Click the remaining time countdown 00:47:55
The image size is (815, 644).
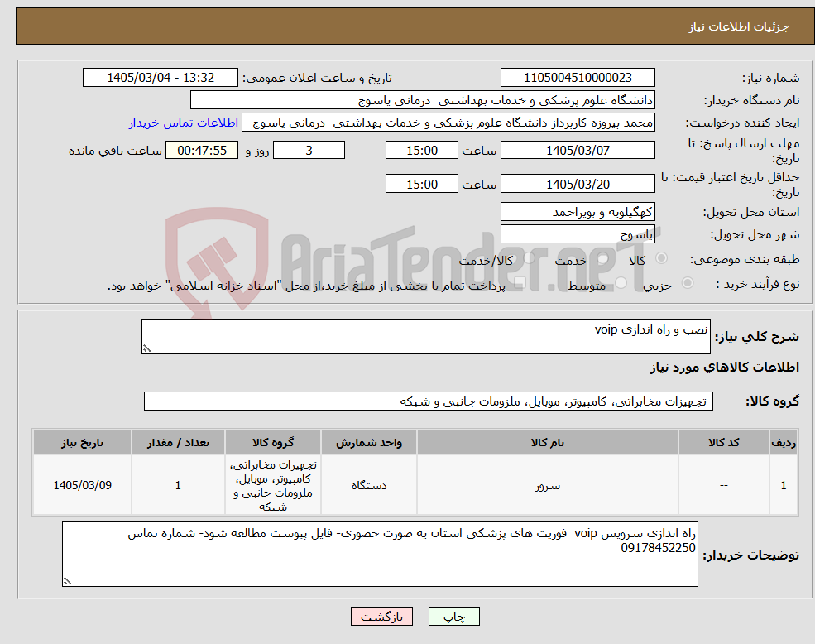[x=202, y=151]
